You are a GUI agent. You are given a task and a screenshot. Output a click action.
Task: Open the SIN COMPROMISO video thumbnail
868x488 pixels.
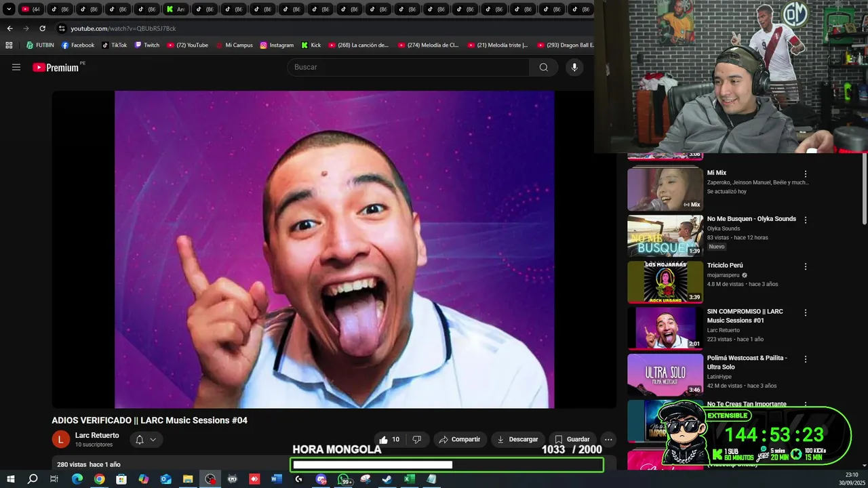665,328
